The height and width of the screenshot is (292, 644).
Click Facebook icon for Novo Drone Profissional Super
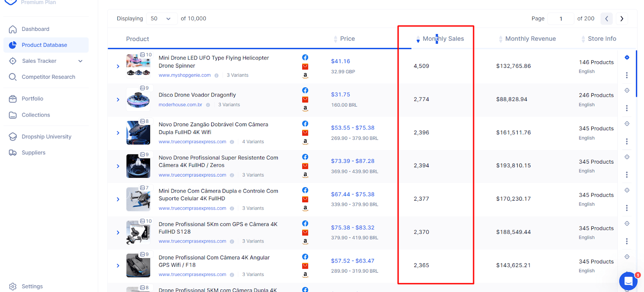coord(305,157)
